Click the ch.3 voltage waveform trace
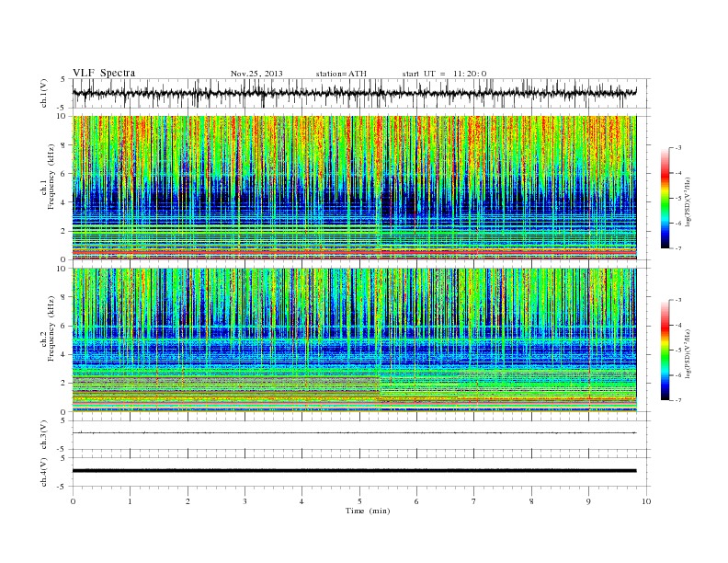 [354, 433]
